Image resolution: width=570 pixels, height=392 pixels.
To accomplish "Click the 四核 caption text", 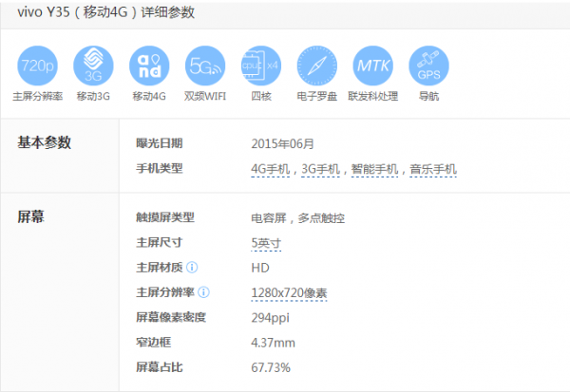I will (x=261, y=96).
